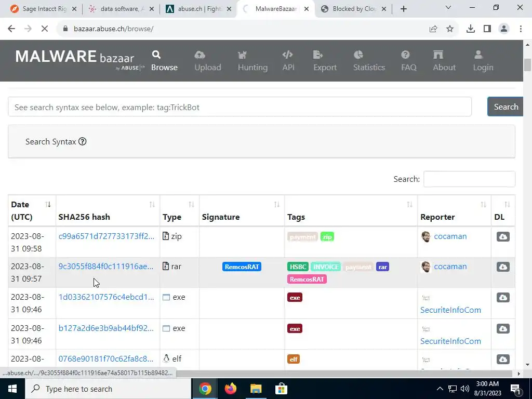This screenshot has height=399, width=532.
Task: Toggle the browser side panel
Action: (487, 29)
